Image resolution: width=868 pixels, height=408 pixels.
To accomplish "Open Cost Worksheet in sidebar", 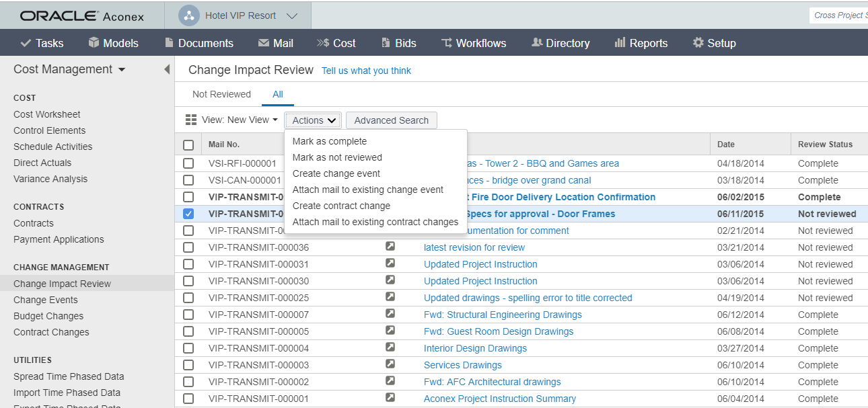I will pyautogui.click(x=47, y=114).
